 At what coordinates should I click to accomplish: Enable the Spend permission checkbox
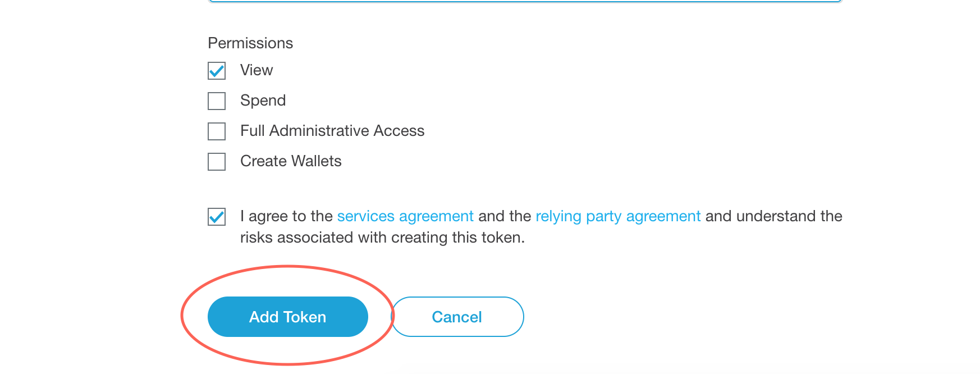[217, 101]
